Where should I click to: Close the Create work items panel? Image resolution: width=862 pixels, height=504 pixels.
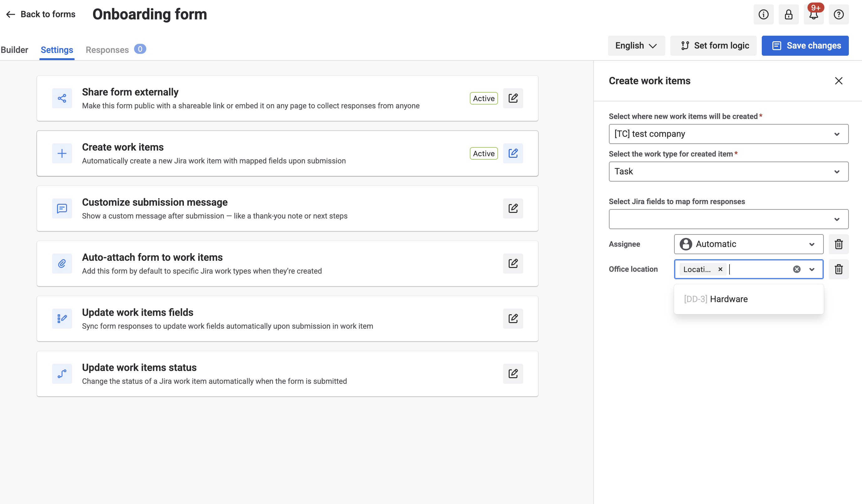pyautogui.click(x=839, y=81)
